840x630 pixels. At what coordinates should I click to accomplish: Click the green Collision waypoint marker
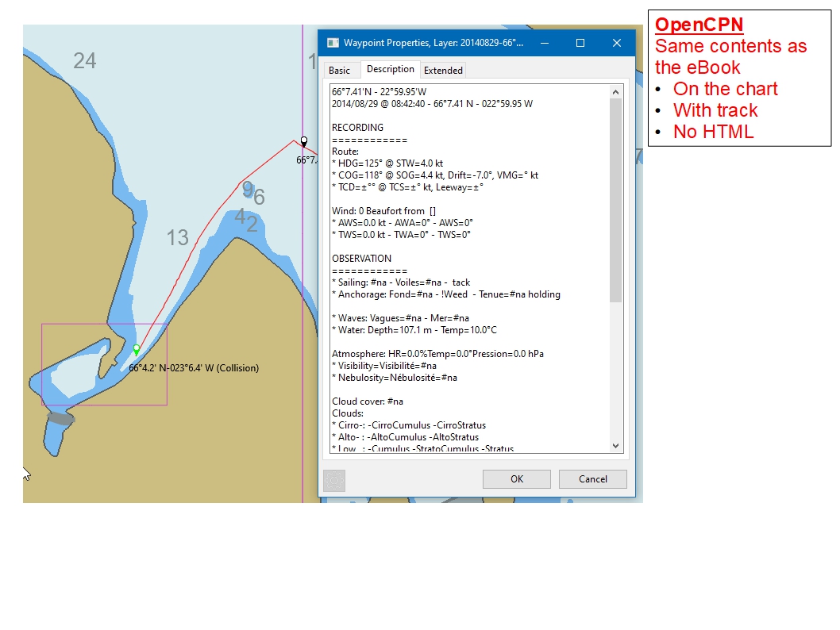(x=137, y=350)
